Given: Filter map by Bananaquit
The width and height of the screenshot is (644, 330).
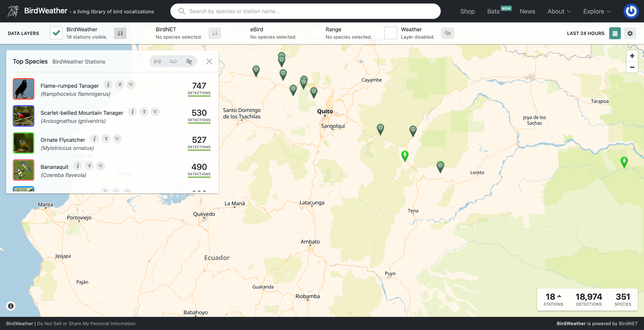Looking at the screenshot, I should [89, 166].
